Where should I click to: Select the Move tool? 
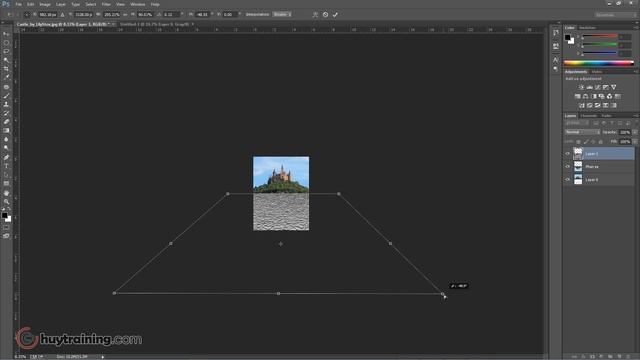pos(6,34)
